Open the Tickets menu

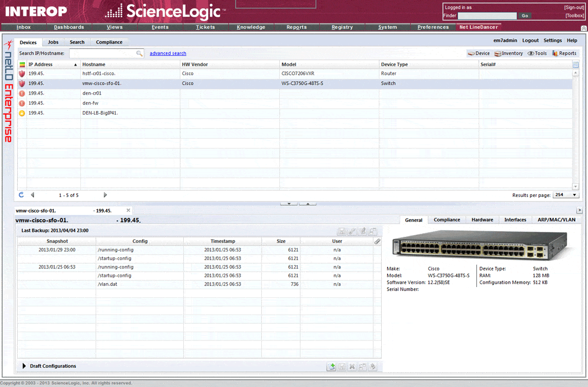pos(205,27)
